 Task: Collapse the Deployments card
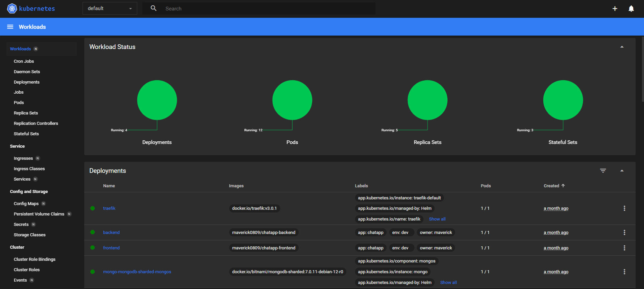point(622,171)
